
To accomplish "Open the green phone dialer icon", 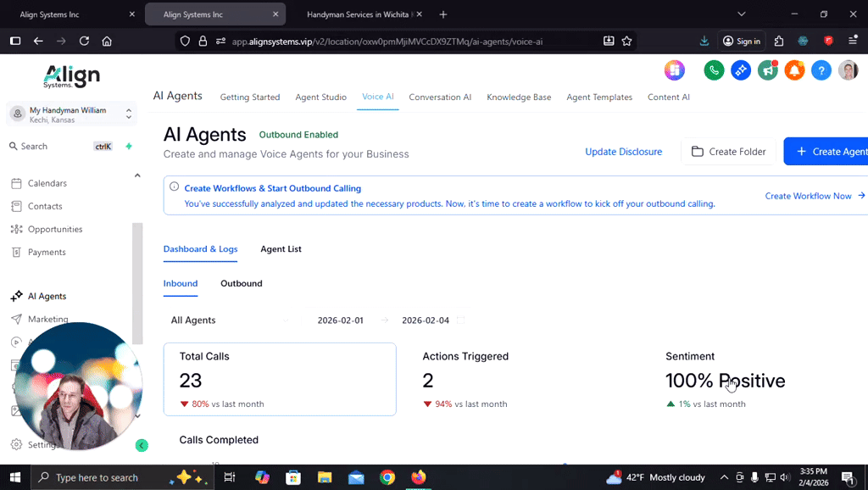I will [714, 70].
